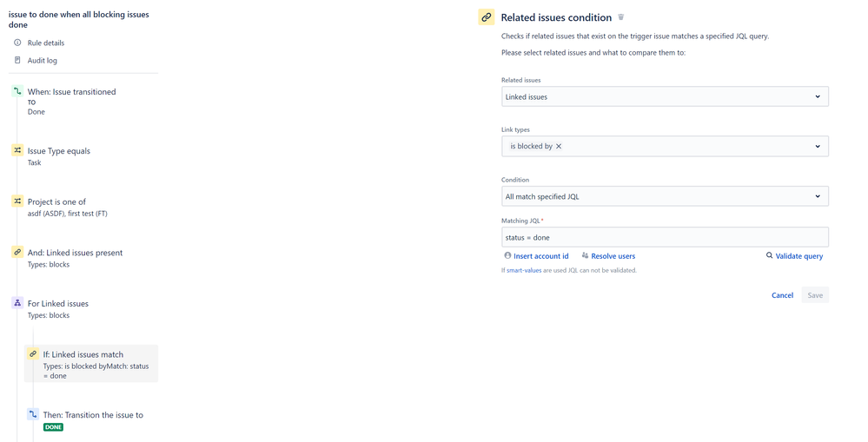Viewport: 868px width, 442px height.
Task: Open 'Issue Type equals' rule step
Action: coord(59,151)
